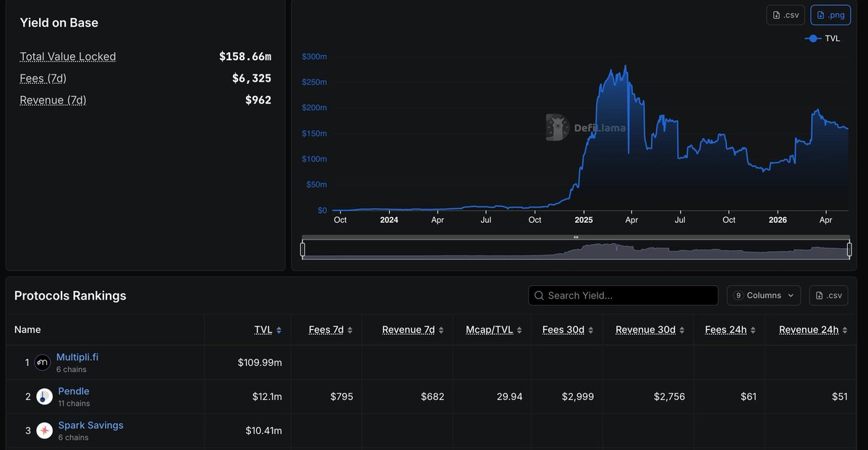Viewport: 868px width, 450px height.
Task: Open the Spark Savings protocol link
Action: coord(91,425)
